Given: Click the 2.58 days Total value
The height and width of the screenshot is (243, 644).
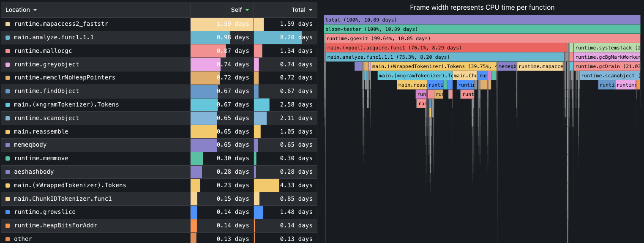Looking at the screenshot, I should [x=296, y=105].
